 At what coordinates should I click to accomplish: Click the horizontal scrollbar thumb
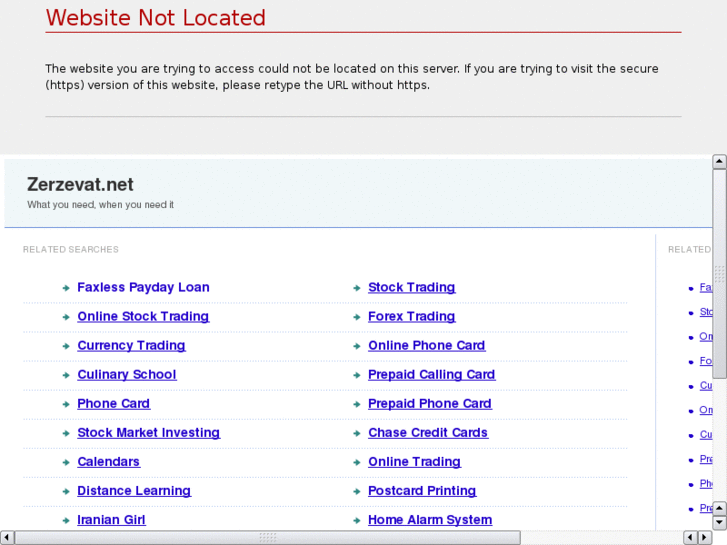click(268, 538)
